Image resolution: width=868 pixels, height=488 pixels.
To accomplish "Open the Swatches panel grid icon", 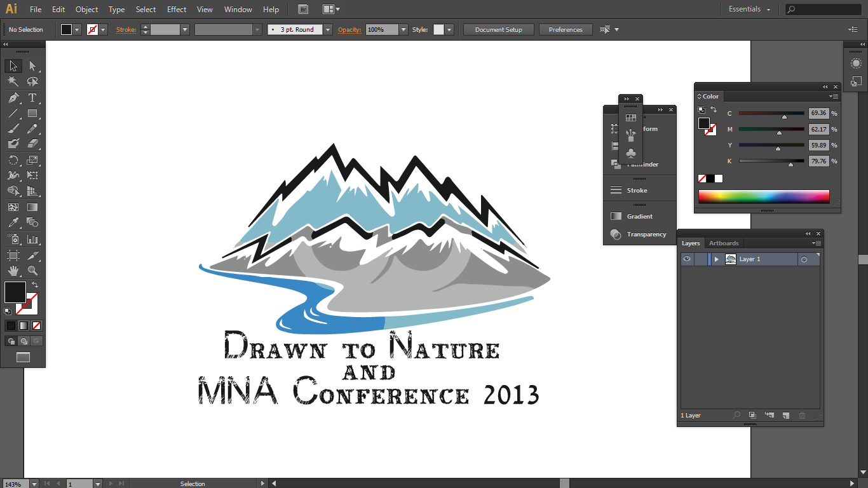I will (630, 118).
